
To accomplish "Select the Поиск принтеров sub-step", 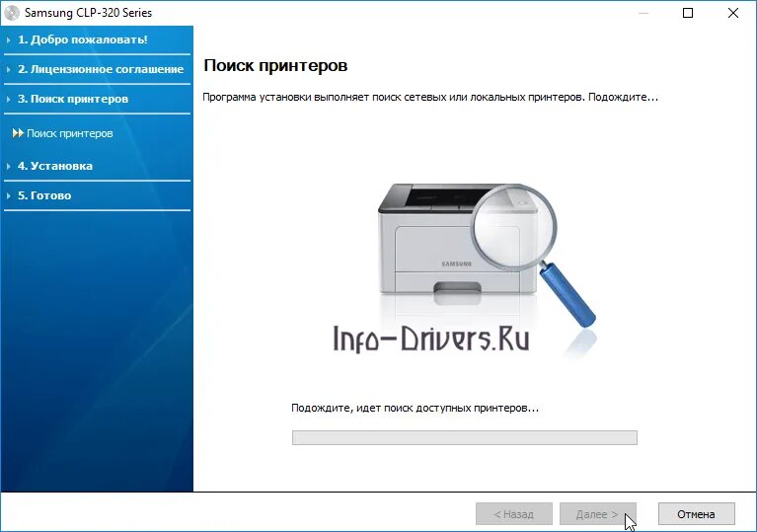I will point(69,133).
